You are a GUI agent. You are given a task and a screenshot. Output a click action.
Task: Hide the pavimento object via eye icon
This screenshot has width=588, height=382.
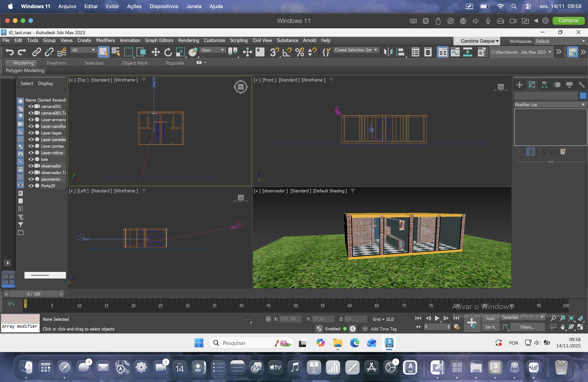coord(31,179)
